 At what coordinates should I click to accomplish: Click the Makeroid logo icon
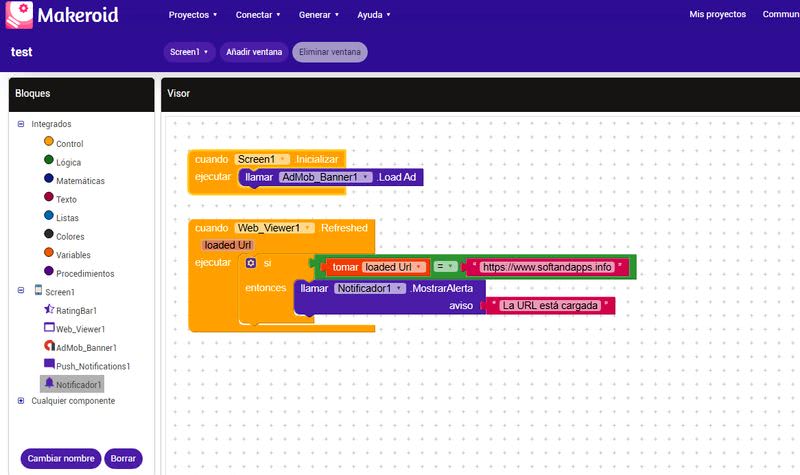tap(19, 15)
